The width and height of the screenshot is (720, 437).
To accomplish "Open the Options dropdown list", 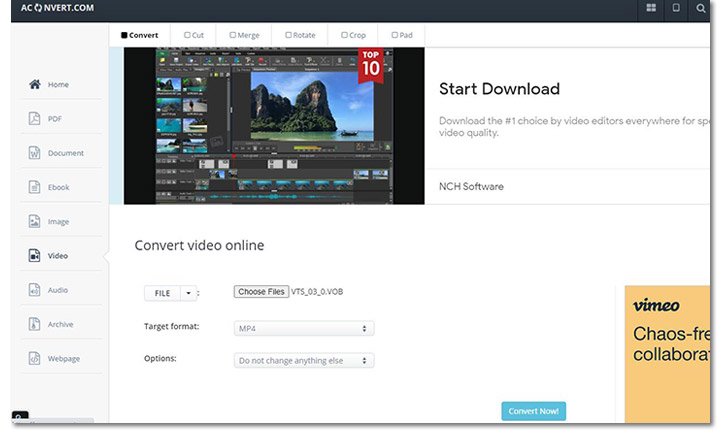I will tap(303, 360).
